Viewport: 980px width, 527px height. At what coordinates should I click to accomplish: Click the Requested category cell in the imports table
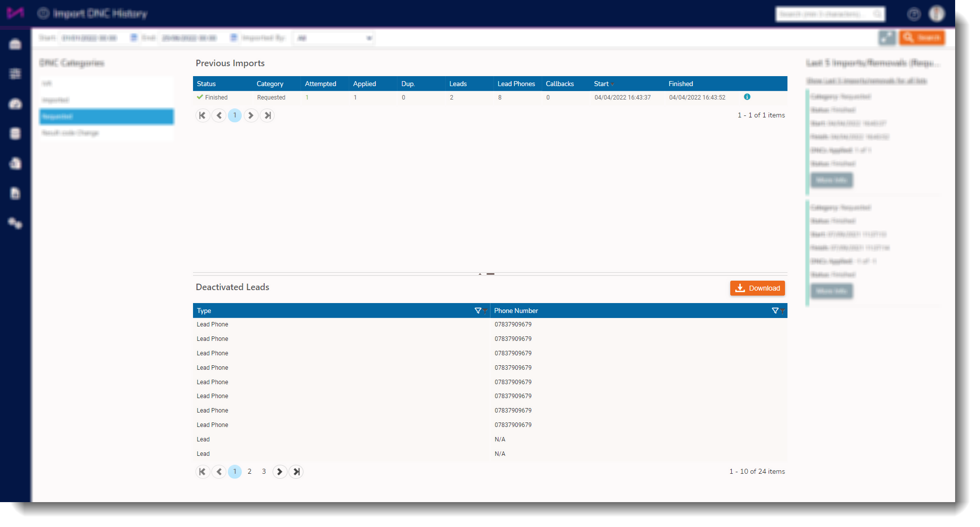(x=271, y=98)
